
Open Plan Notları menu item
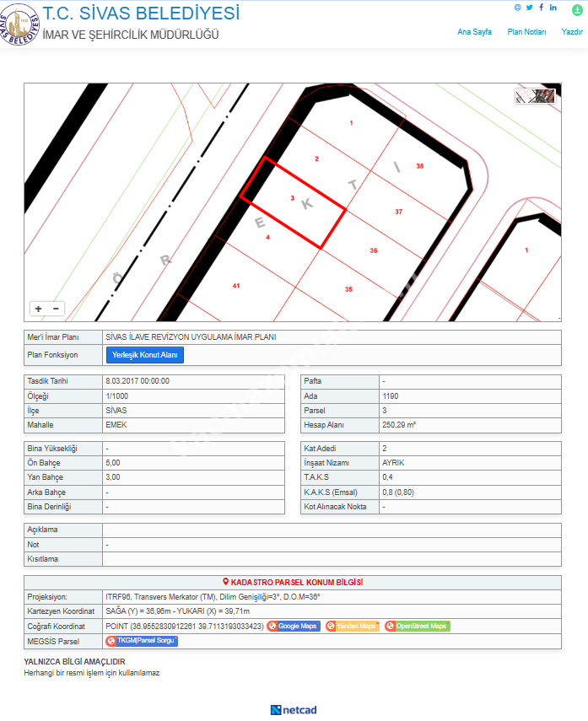coord(526,32)
